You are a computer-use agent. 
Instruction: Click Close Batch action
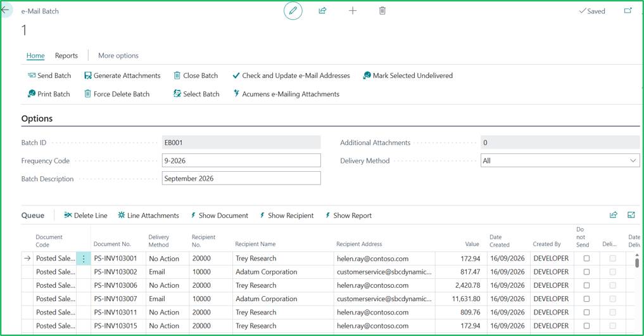[x=196, y=75]
